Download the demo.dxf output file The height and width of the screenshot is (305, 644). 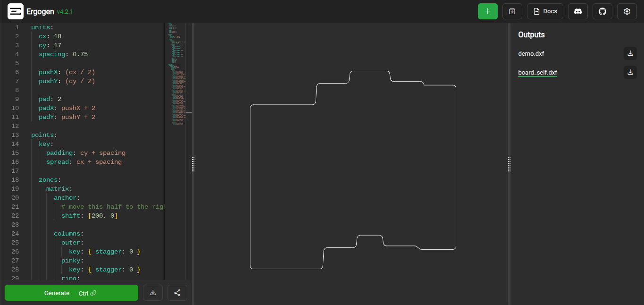click(630, 53)
